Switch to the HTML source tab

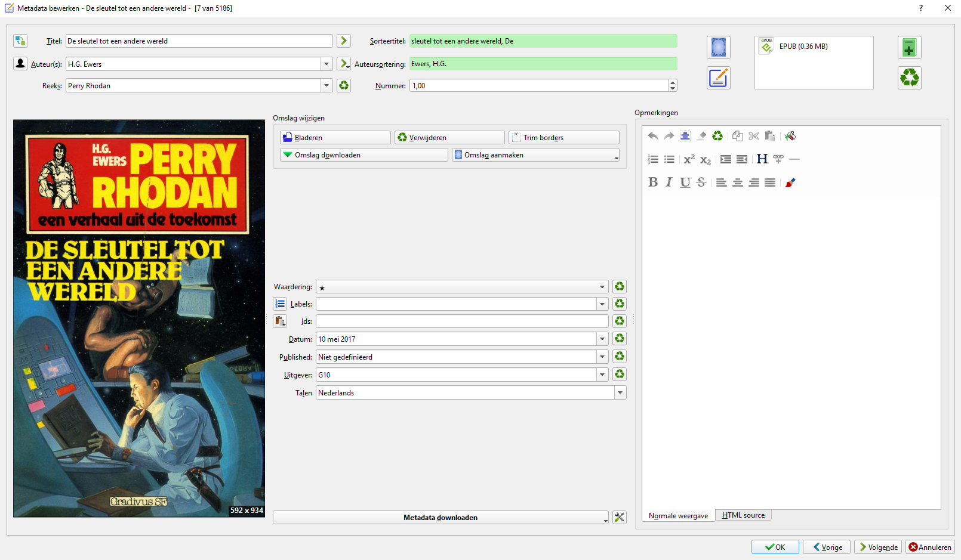coord(743,515)
